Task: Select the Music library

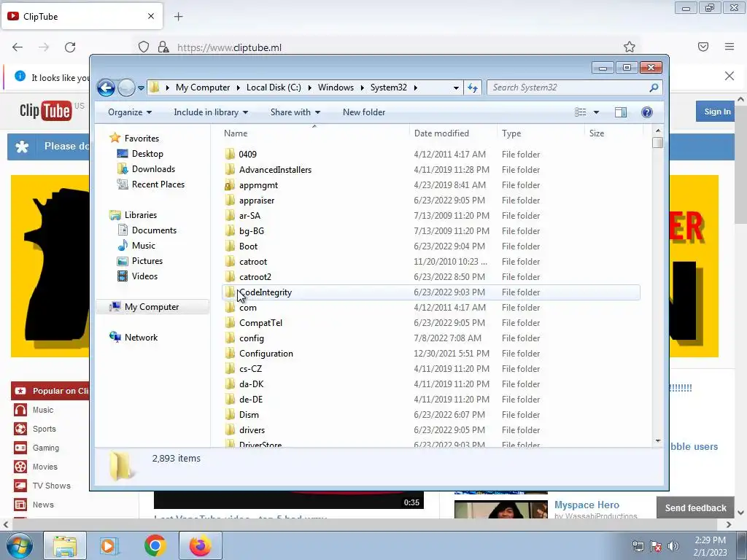Action: tap(143, 246)
